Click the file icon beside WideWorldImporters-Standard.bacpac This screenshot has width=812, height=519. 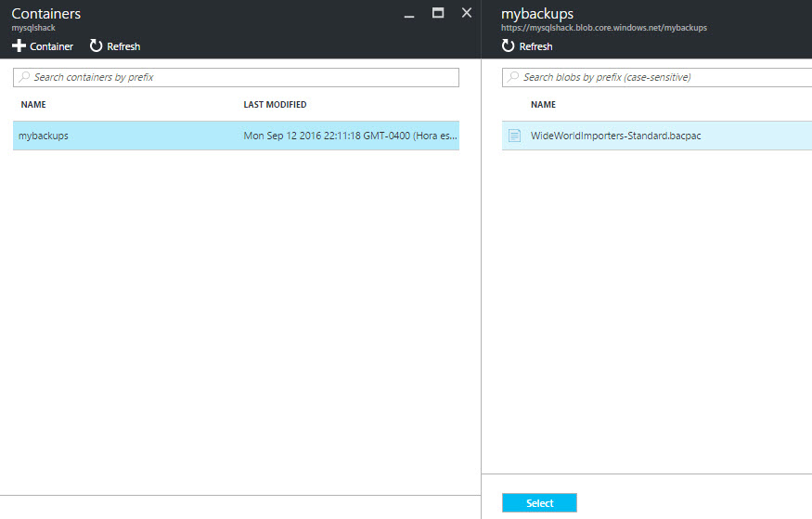[x=514, y=136]
